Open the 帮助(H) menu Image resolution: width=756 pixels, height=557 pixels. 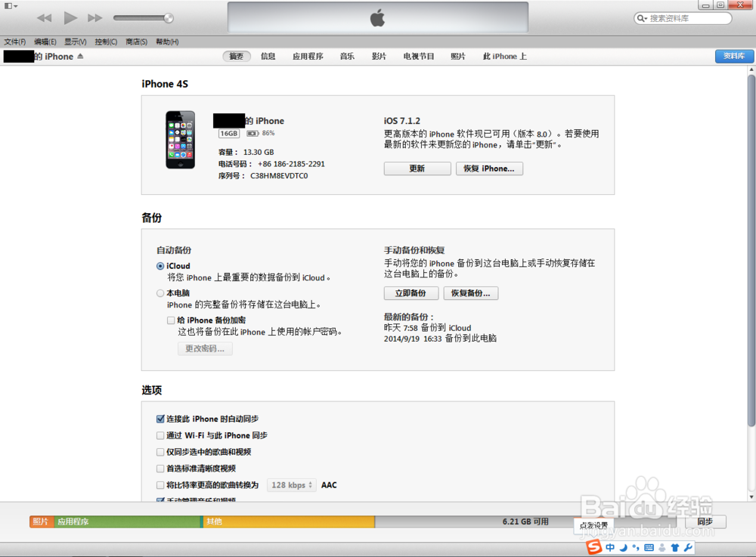click(x=167, y=42)
